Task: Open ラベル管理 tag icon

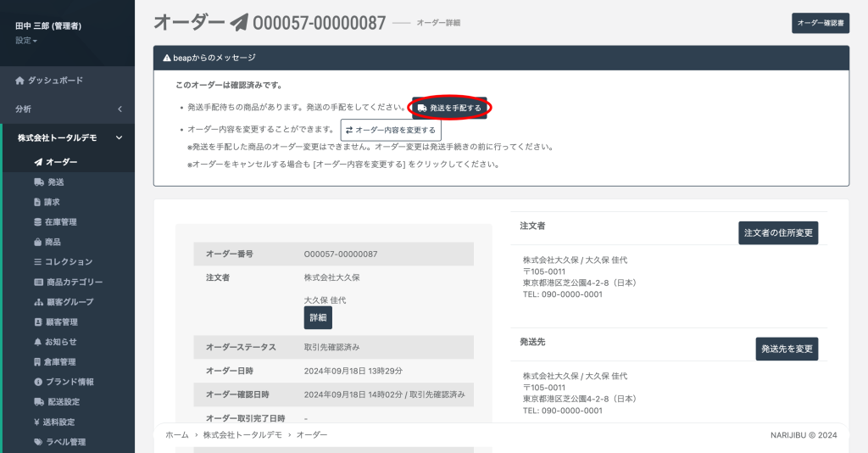Action: coord(37,442)
